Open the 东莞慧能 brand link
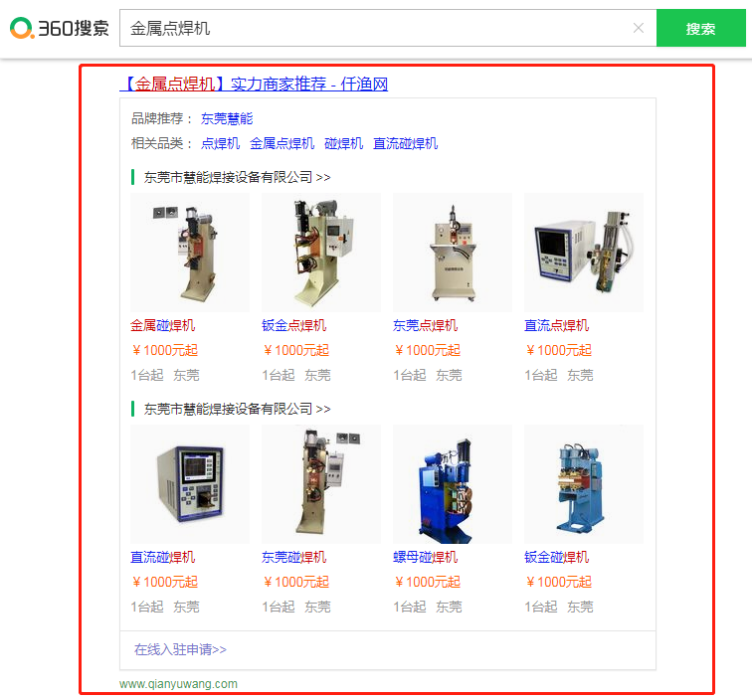Image resolution: width=752 pixels, height=700 pixels. 227,118
